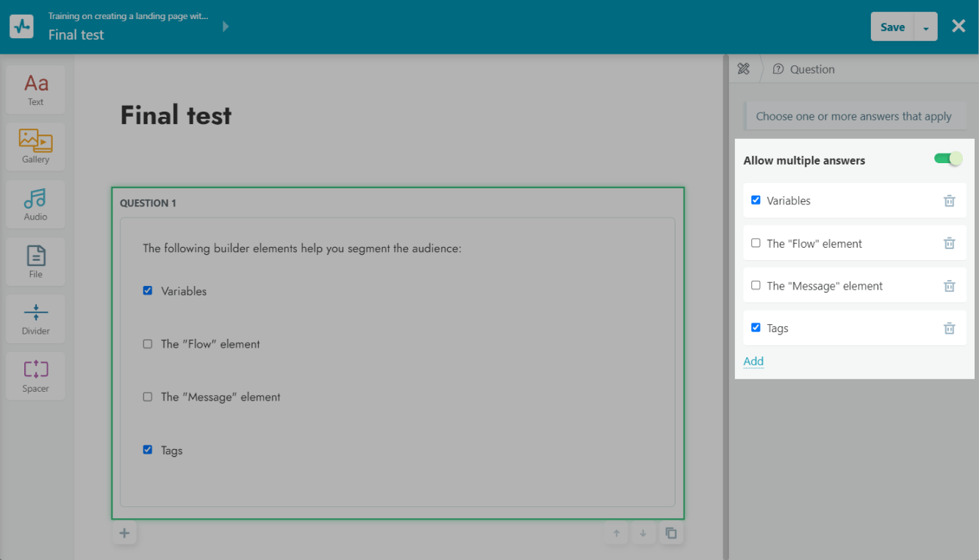This screenshot has width=979, height=560.
Task: Insert an Audio element
Action: coord(35,204)
